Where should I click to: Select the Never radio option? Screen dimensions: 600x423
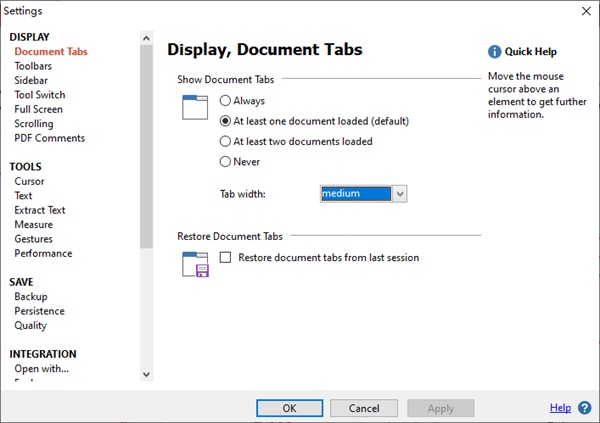[226, 161]
